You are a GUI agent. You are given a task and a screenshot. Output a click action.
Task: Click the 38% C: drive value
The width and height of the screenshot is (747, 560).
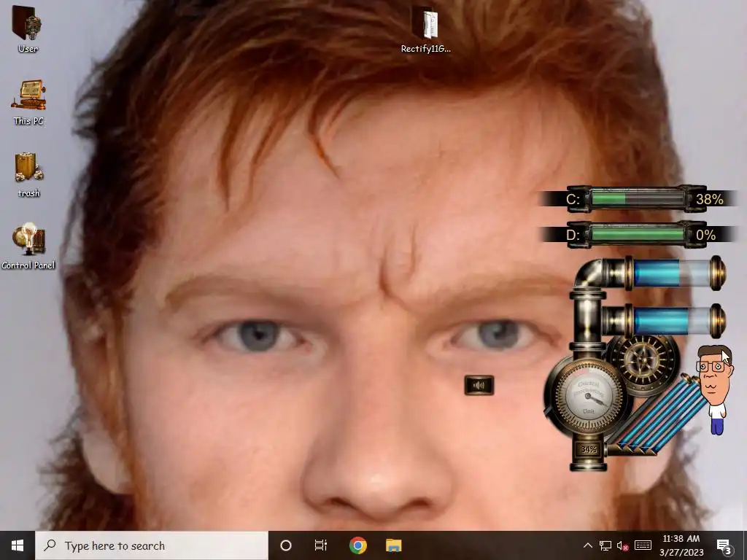(x=709, y=199)
